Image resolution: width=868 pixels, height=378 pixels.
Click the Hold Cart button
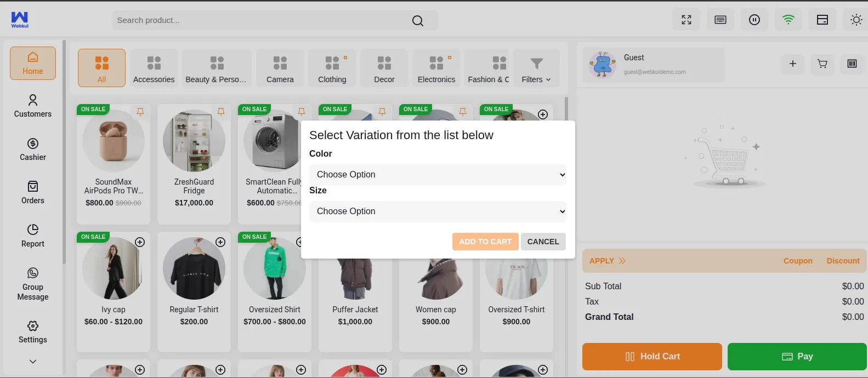coord(652,357)
